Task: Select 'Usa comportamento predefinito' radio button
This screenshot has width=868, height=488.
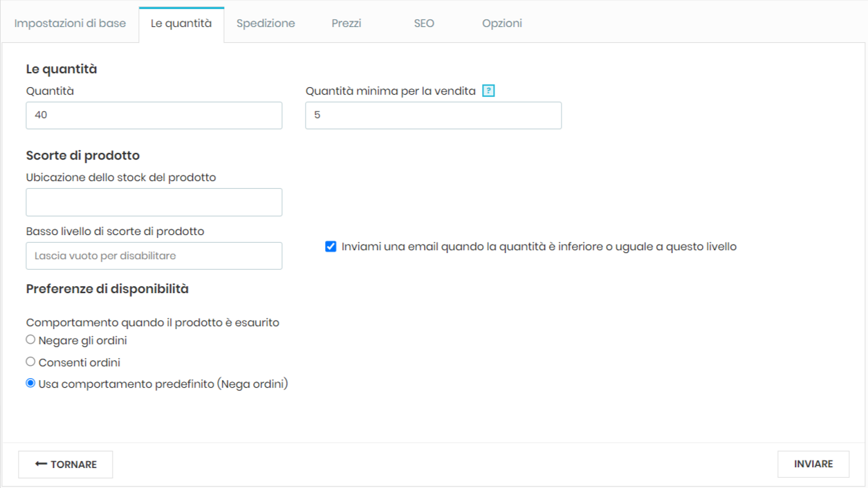Action: [30, 384]
